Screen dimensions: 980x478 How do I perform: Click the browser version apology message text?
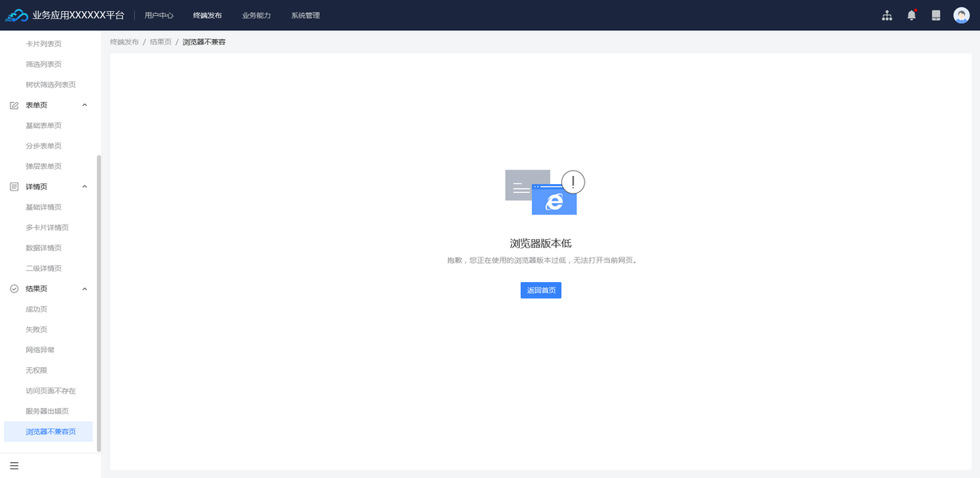click(541, 261)
